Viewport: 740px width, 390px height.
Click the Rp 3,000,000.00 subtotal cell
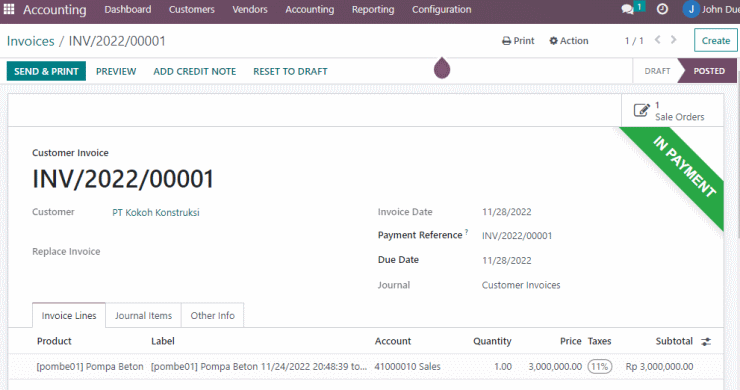tap(659, 366)
